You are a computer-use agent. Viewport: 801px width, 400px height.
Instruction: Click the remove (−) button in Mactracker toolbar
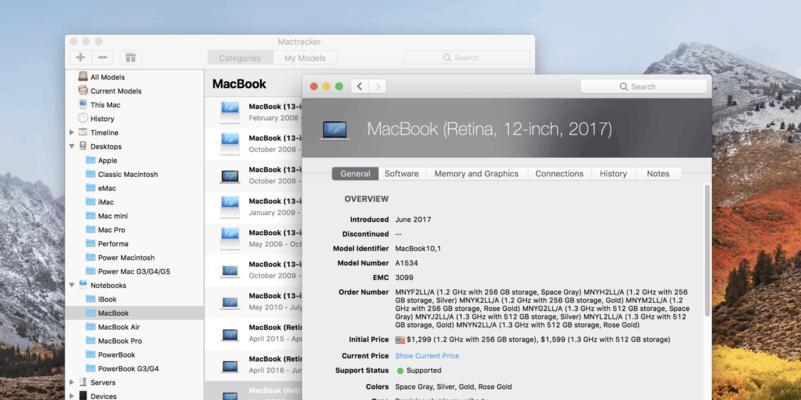(x=102, y=58)
